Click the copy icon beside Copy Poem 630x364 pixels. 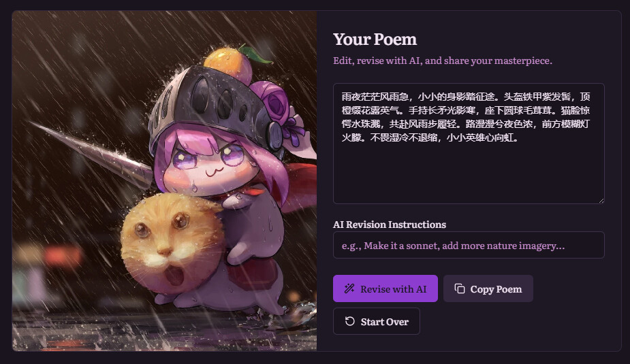click(x=460, y=288)
